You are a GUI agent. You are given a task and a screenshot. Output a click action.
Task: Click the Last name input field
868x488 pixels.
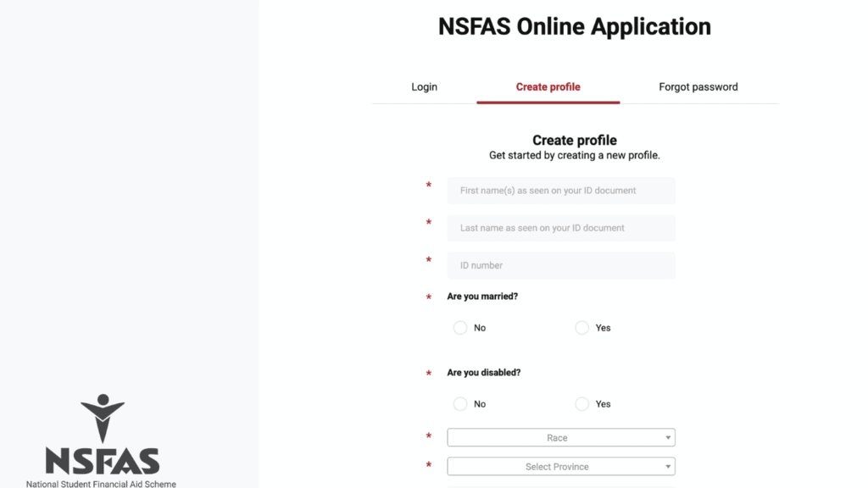[x=560, y=228]
